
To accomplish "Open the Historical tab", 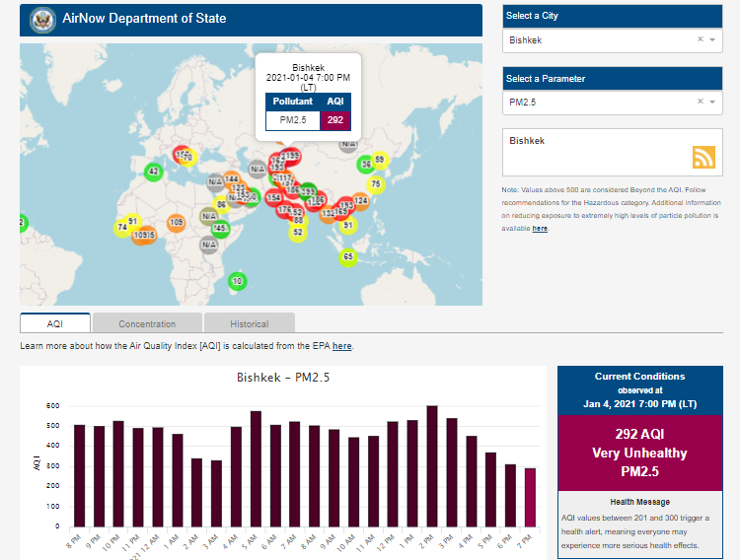I will click(249, 323).
